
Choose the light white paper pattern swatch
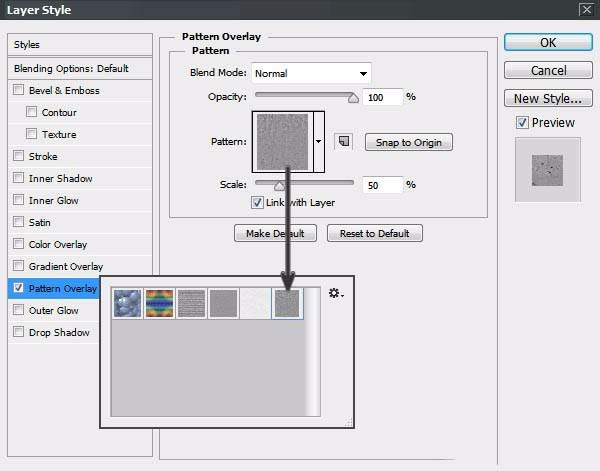pos(255,304)
